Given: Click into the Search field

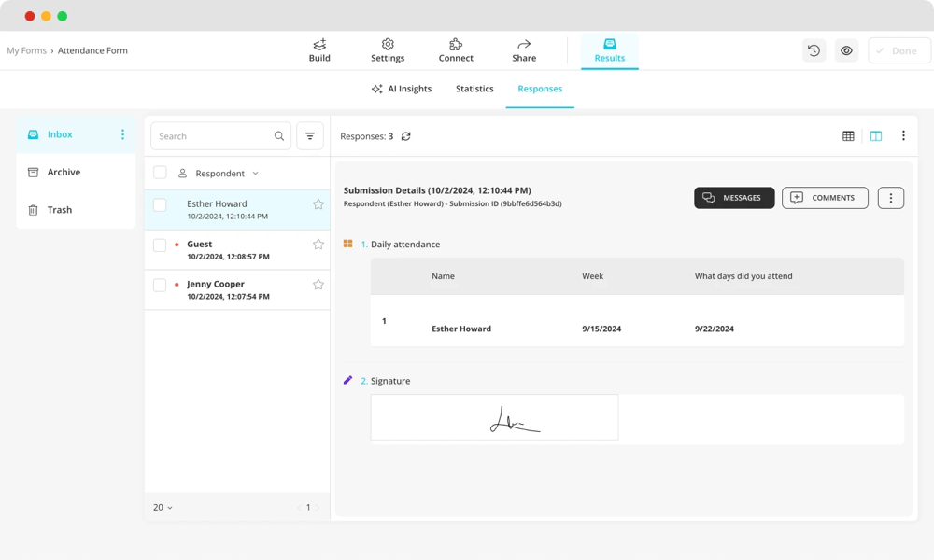Looking at the screenshot, I should click(213, 136).
